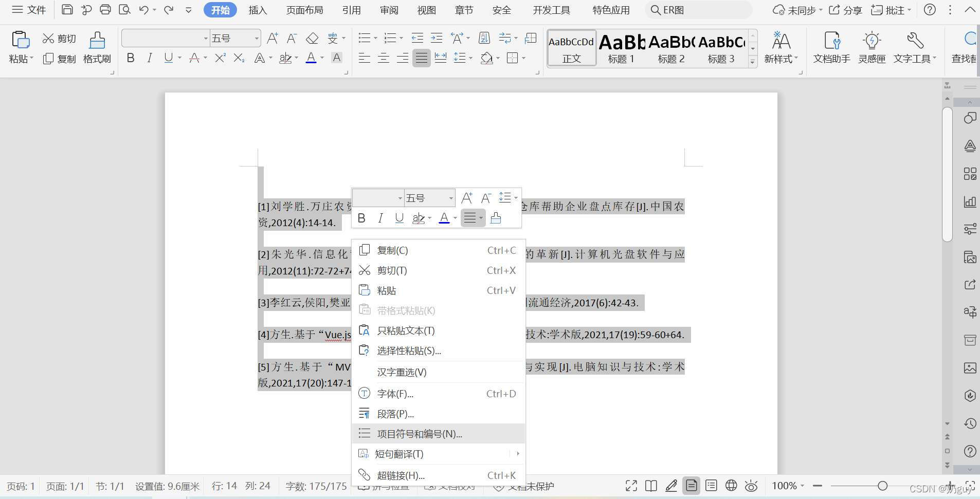Apply the Heading 1 (标题 1) style
Image resolution: width=980 pixels, height=499 pixels.
point(621,48)
